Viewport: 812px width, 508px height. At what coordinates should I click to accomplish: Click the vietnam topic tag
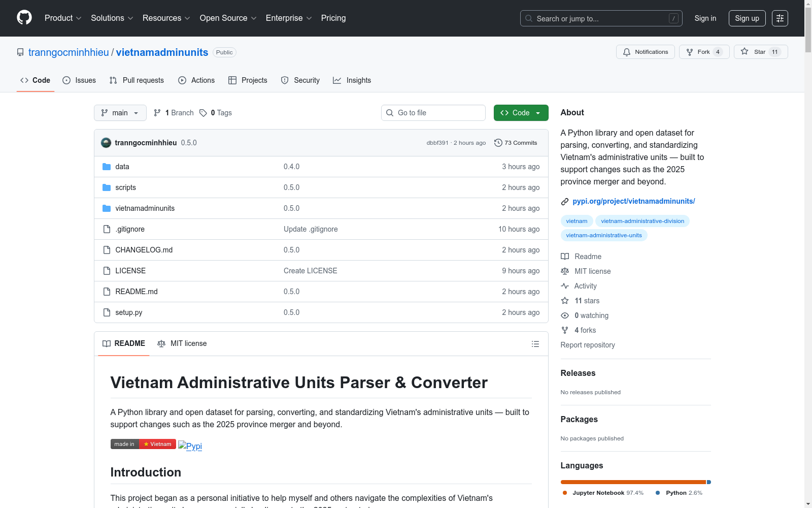pos(577,221)
